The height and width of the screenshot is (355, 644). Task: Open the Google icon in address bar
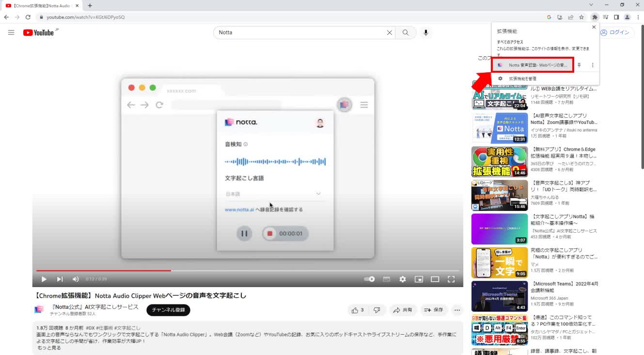[549, 17]
